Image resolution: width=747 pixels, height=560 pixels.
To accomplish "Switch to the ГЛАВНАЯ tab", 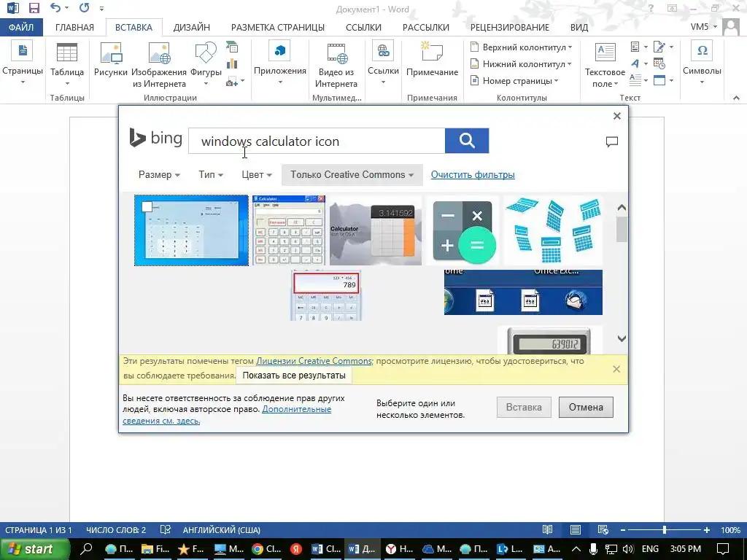I will [75, 27].
